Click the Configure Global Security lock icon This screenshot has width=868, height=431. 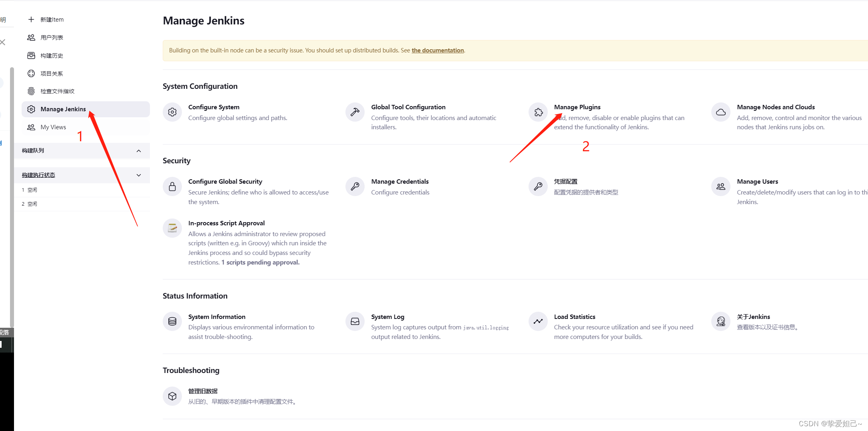(x=172, y=186)
